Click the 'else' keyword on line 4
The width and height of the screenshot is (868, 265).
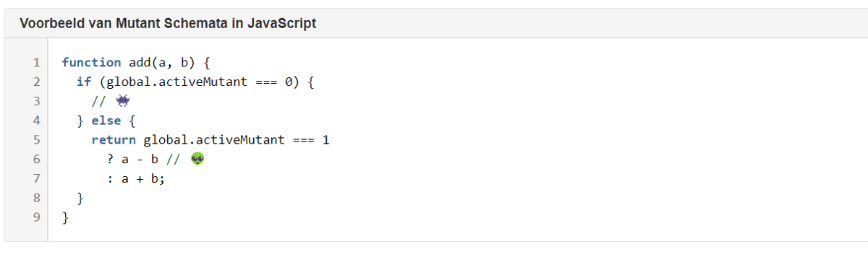(106, 121)
